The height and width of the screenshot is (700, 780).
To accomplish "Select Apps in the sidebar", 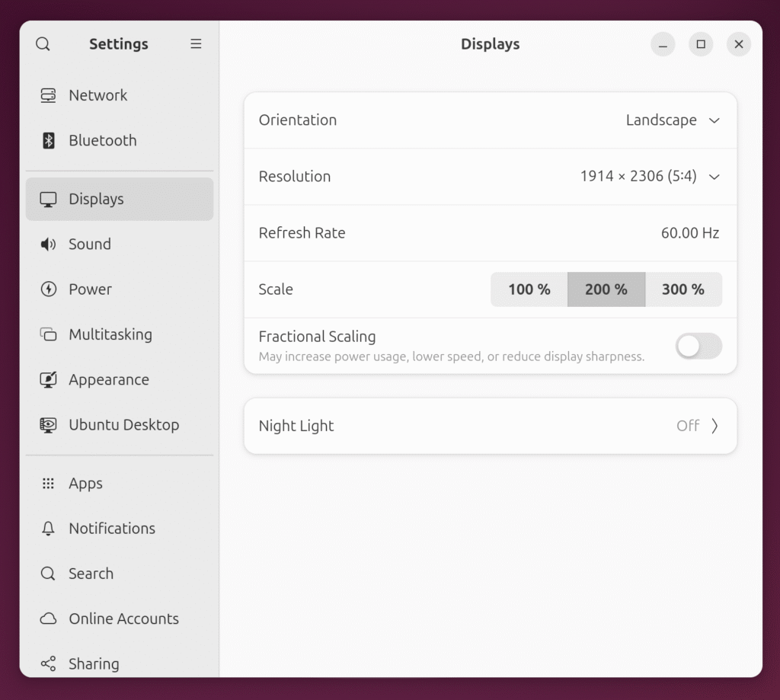I will 85,484.
